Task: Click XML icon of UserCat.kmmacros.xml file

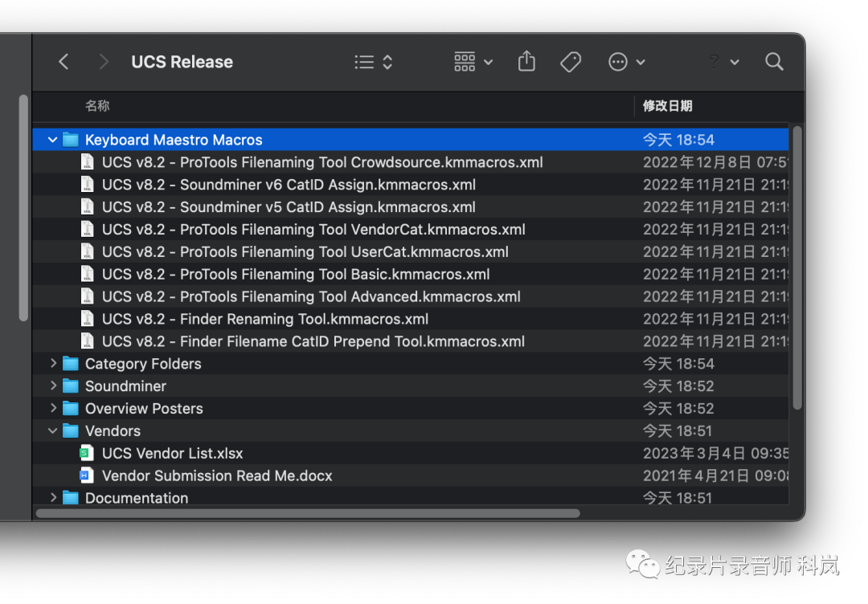Action: point(87,251)
